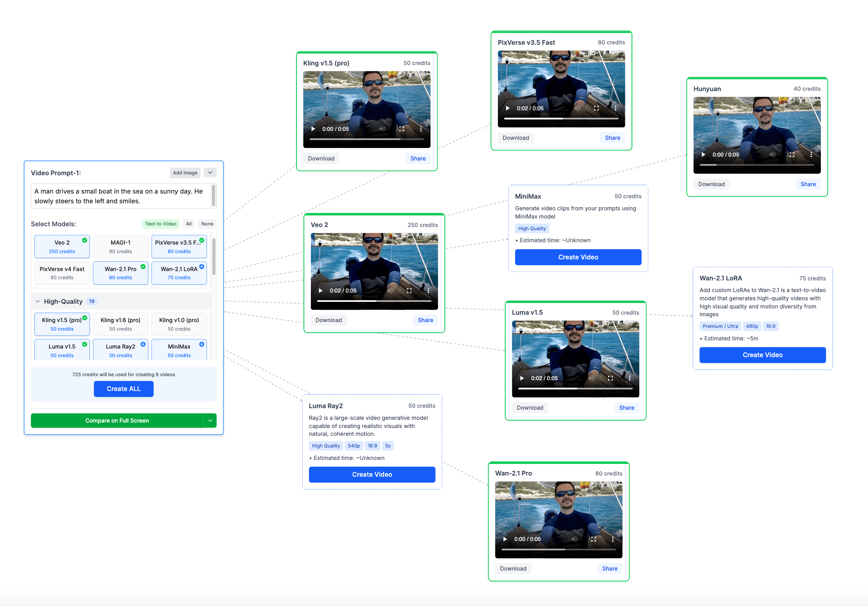Share the Veo 2 video

(x=425, y=320)
